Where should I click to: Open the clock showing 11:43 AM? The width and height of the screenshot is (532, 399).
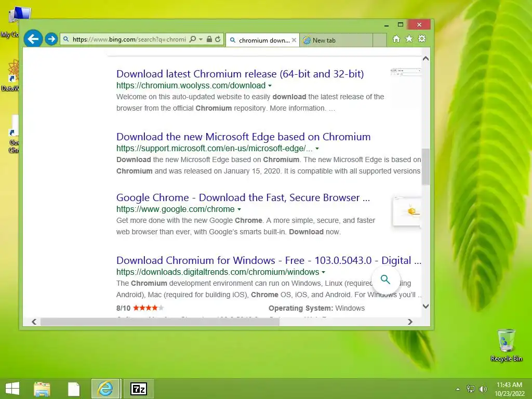(509, 389)
